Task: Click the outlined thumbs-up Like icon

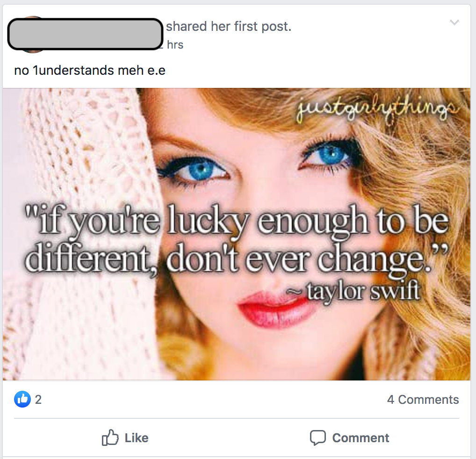Action: coord(110,437)
